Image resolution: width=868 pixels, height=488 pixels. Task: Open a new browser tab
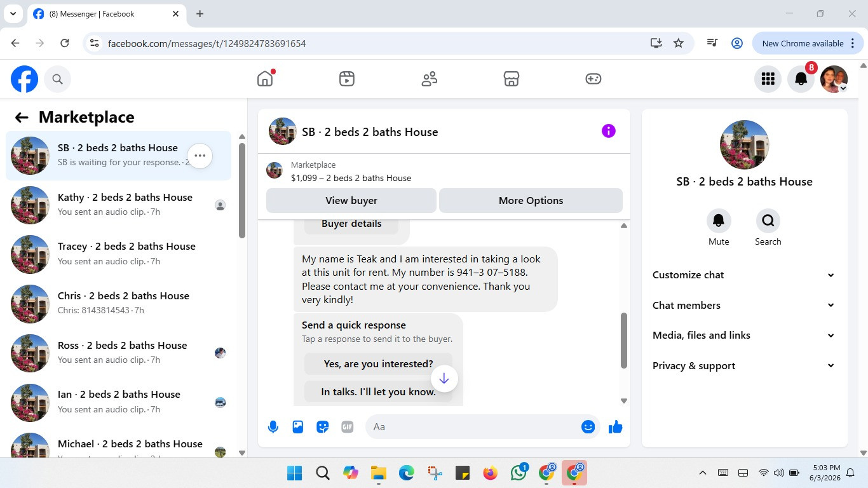[x=200, y=13]
